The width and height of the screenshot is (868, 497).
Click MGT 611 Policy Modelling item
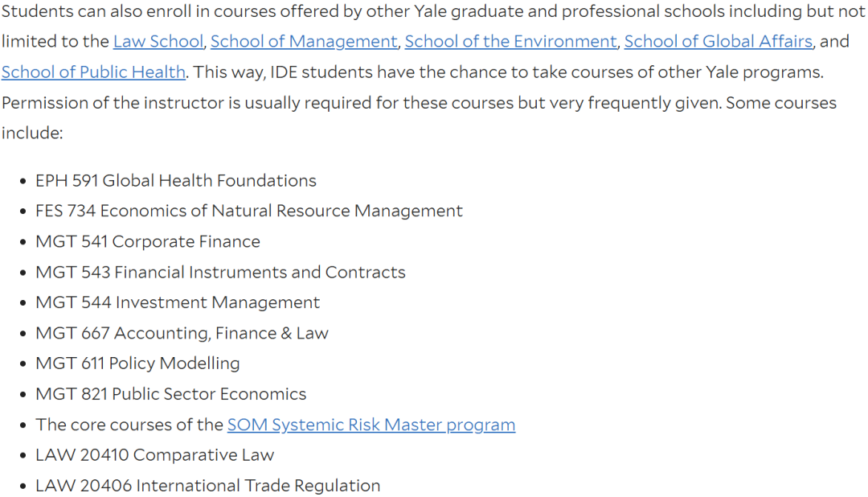[x=137, y=364]
